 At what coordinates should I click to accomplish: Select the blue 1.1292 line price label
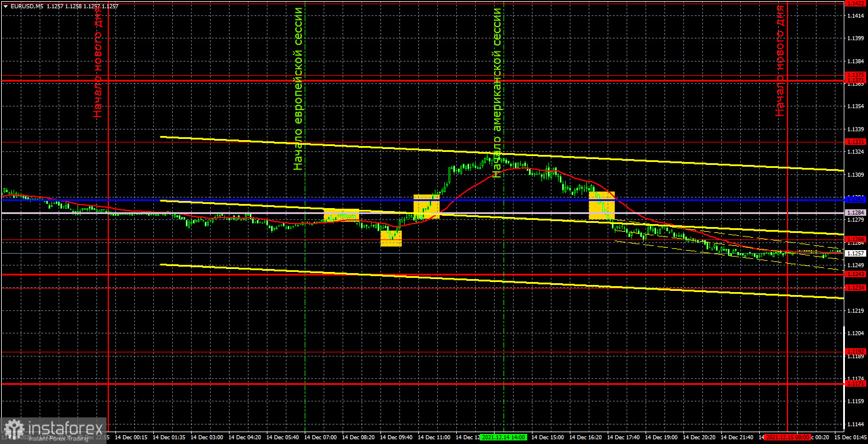coord(855,200)
